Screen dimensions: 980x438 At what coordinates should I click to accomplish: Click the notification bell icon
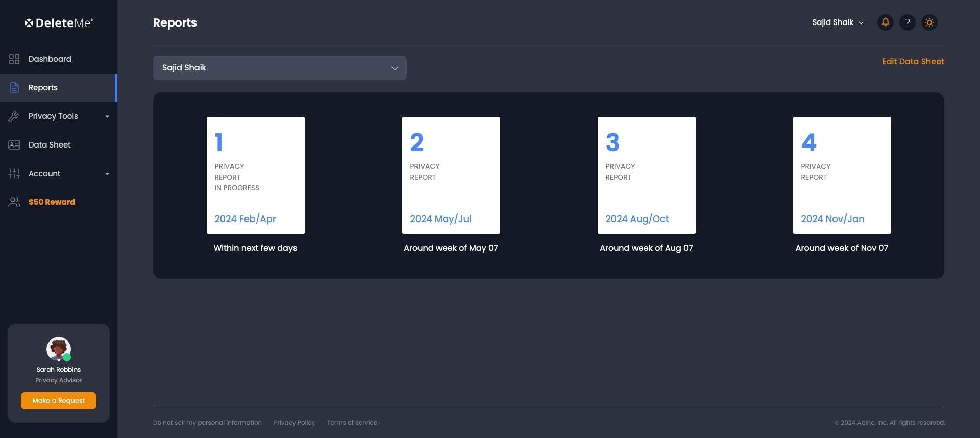point(885,22)
